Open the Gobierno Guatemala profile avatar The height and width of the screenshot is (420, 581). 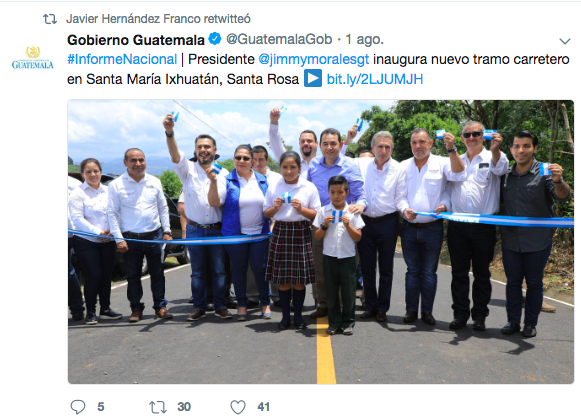pyautogui.click(x=33, y=57)
